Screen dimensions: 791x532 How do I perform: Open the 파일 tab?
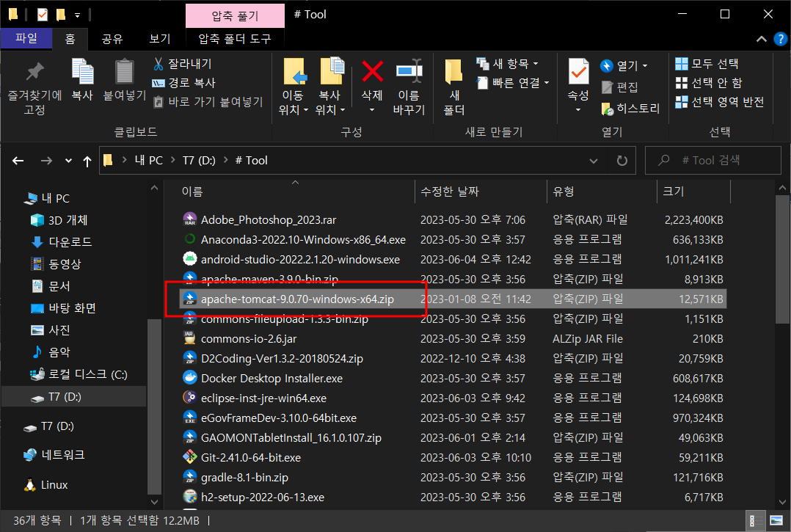coord(26,38)
